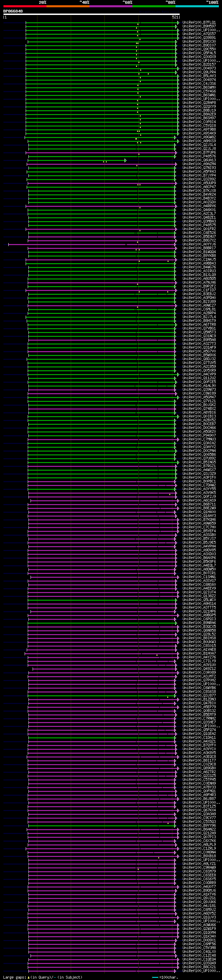Click the white query sequence ruler bar
The image size is (222, 980).
point(92,15)
